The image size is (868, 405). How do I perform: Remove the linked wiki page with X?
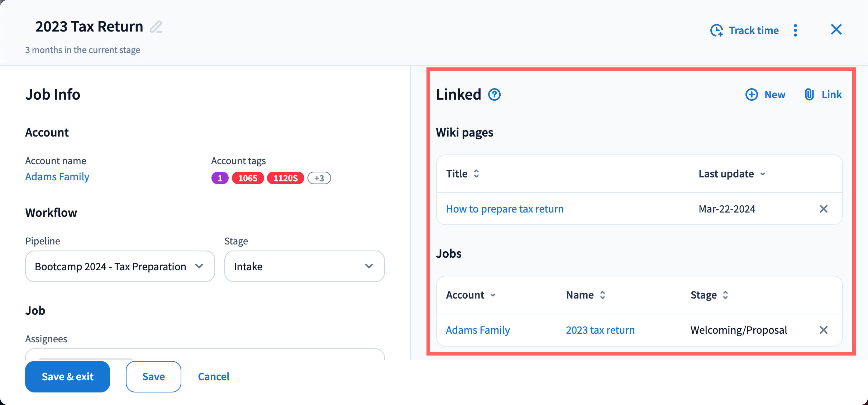[x=824, y=209]
